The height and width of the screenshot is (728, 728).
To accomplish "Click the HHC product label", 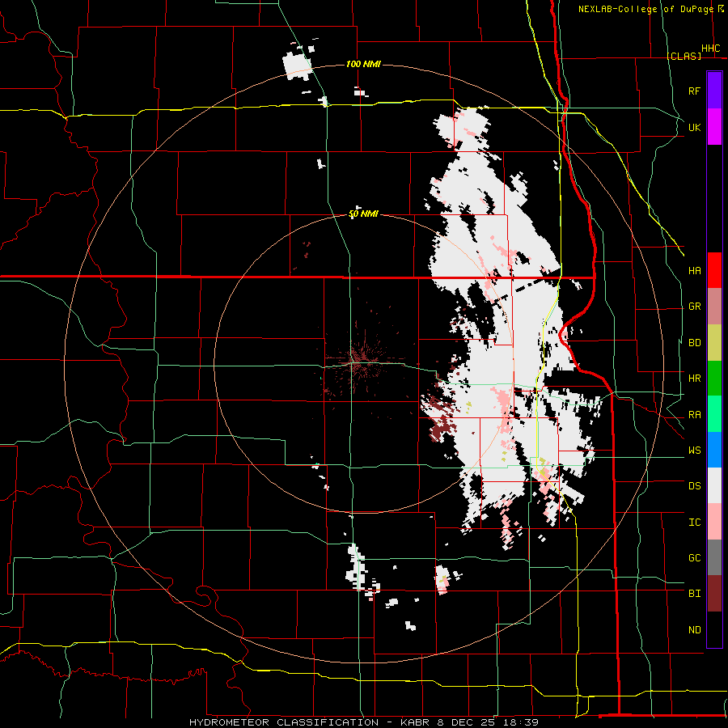I will (711, 49).
